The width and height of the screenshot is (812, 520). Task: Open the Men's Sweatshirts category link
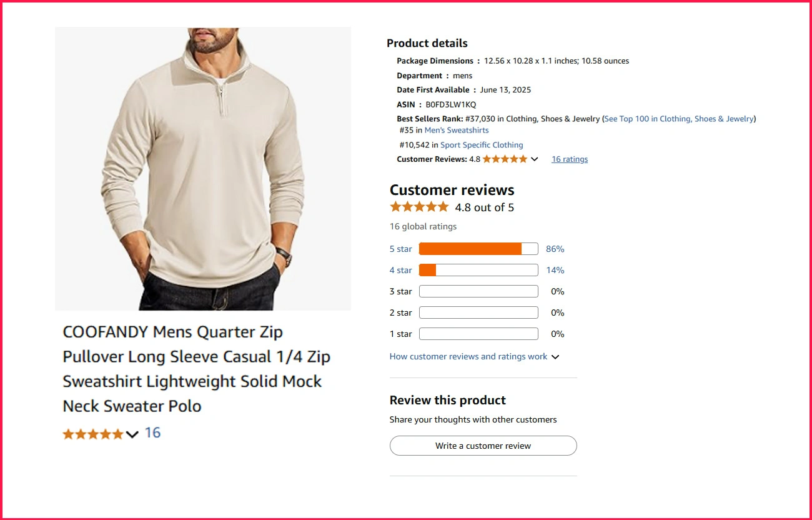click(457, 130)
